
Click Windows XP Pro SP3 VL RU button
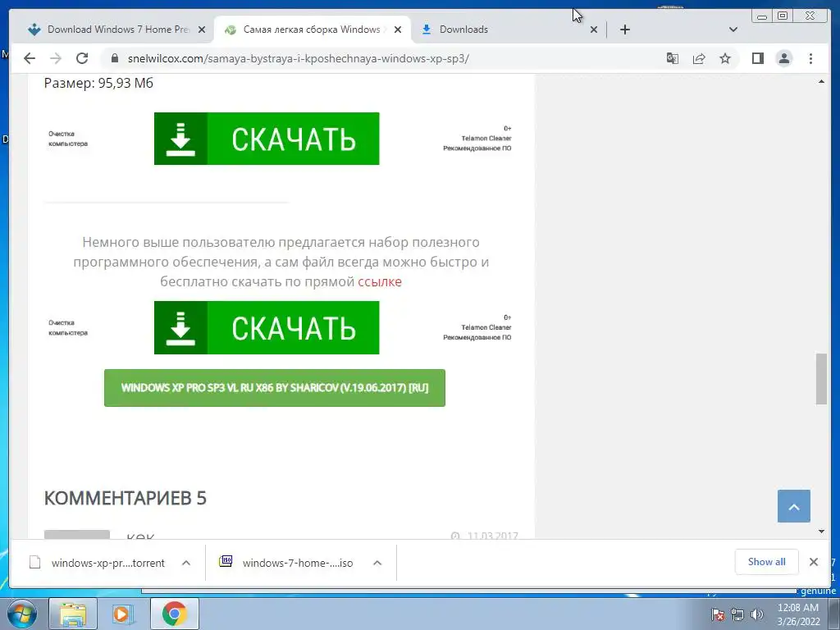click(x=275, y=388)
